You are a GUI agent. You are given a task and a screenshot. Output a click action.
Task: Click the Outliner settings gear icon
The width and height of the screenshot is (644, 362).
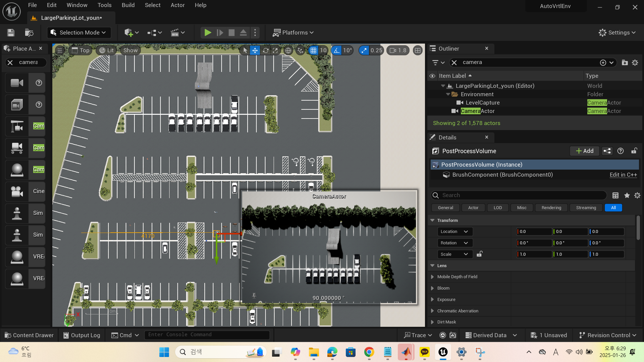[x=635, y=63]
